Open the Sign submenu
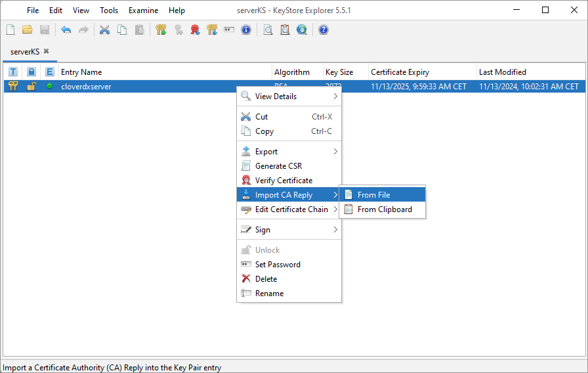This screenshot has height=373, width=588. click(289, 230)
